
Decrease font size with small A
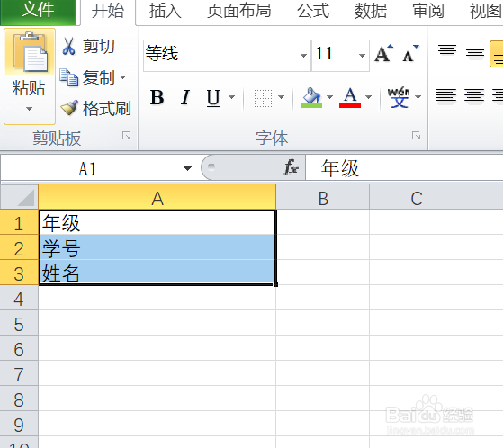(x=410, y=54)
